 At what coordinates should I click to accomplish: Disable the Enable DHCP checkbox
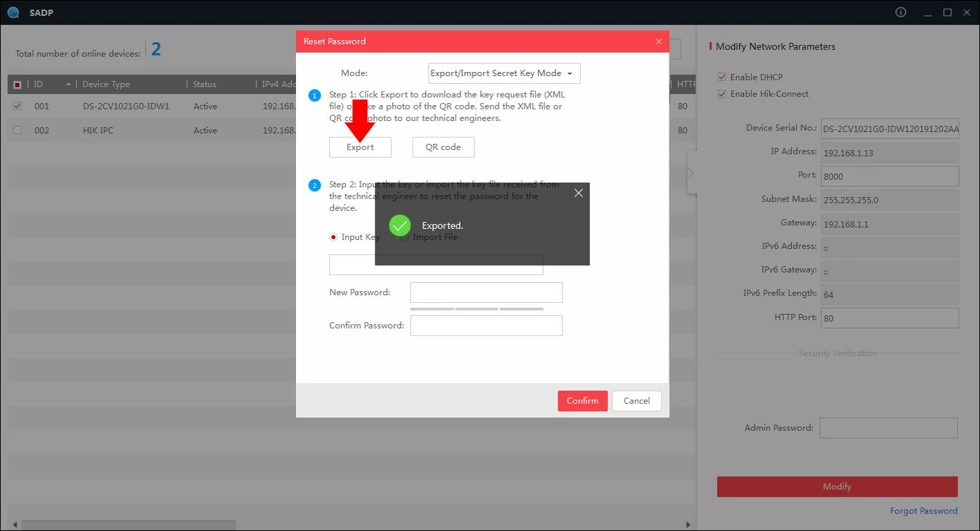point(722,77)
